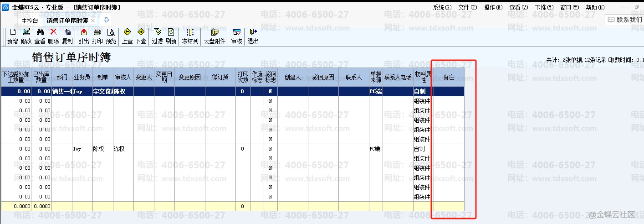This screenshot has width=644, height=224.
Task: Open 预览 (Print preview) icon
Action: pyautogui.click(x=111, y=32)
